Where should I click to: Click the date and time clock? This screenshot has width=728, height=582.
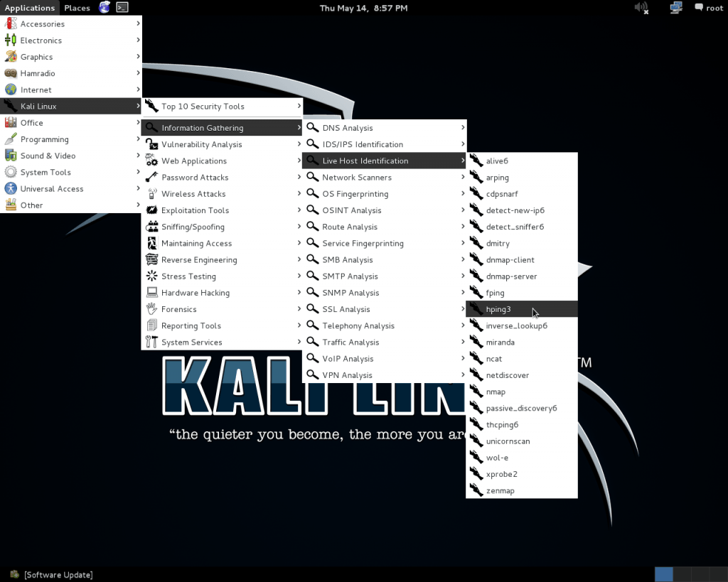(363, 8)
